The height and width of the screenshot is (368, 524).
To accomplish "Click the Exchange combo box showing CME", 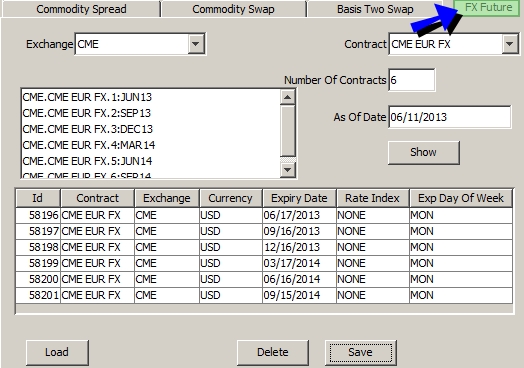I will [x=140, y=44].
